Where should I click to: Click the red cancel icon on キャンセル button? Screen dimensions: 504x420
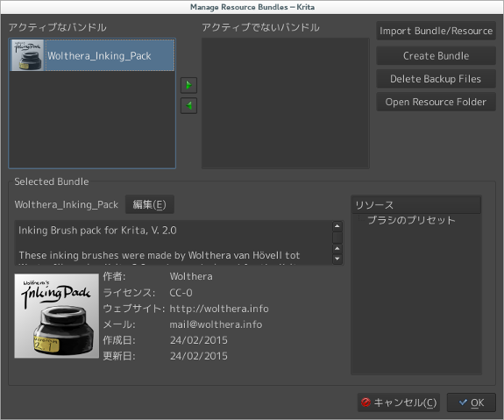point(366,402)
